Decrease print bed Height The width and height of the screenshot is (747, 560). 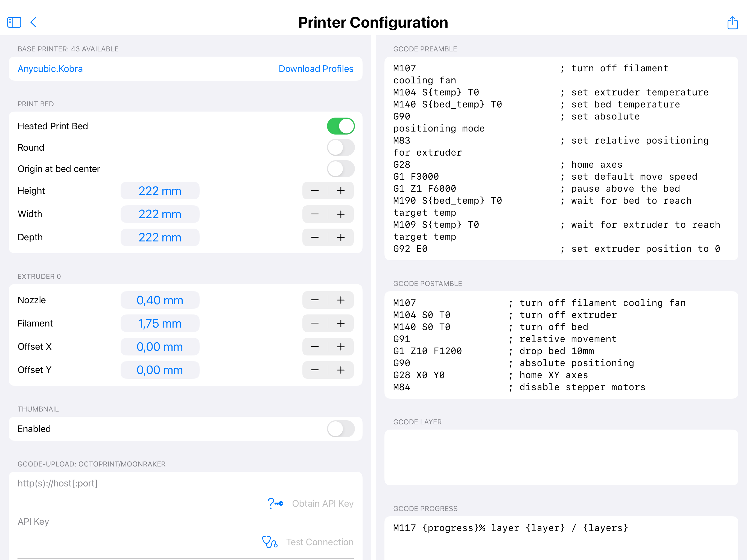(x=315, y=191)
